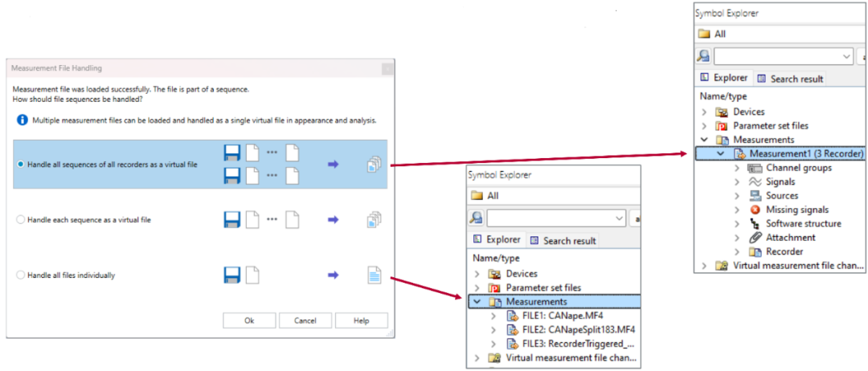Image resolution: width=868 pixels, height=371 pixels.
Task: Select FILE1: CANape.MF4 file icon
Action: tap(512, 316)
